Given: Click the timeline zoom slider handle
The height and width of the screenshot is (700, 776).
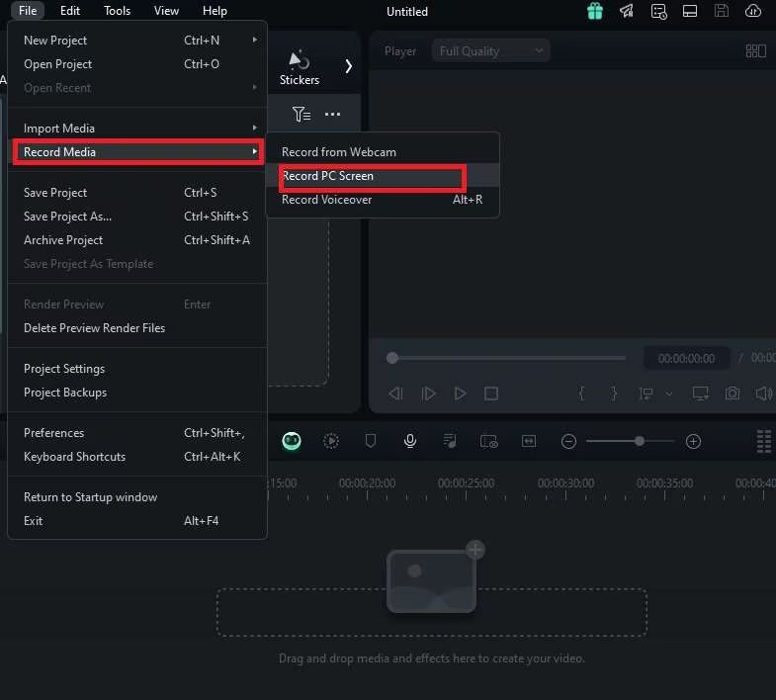Looking at the screenshot, I should (x=640, y=441).
